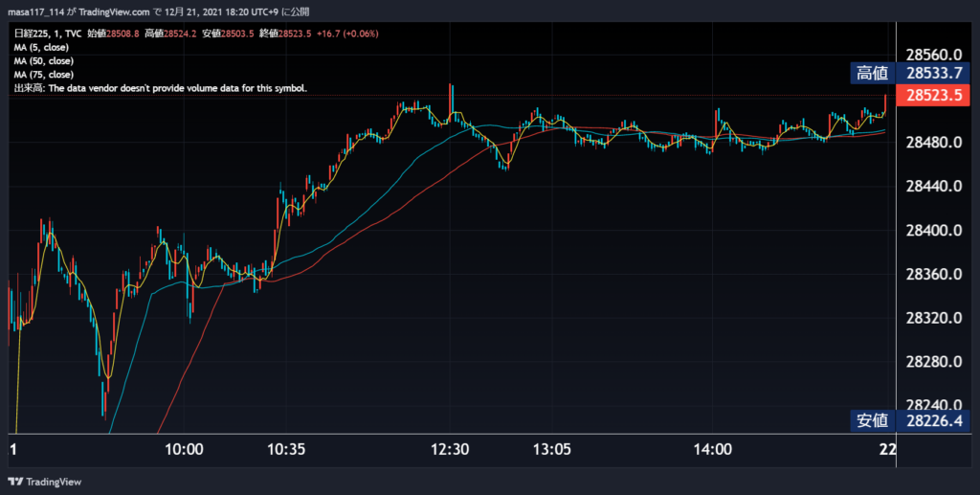
Task: Click the 28480.0 price axis label
Action: 934,143
